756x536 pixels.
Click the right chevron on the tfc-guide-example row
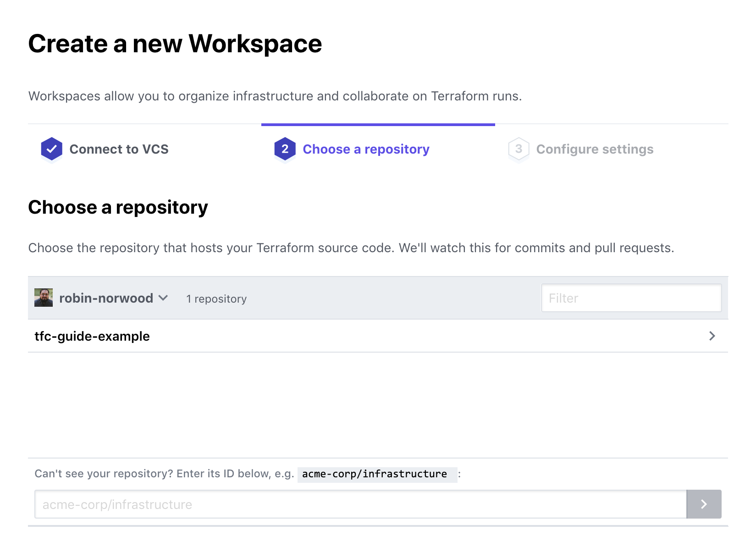coord(712,336)
